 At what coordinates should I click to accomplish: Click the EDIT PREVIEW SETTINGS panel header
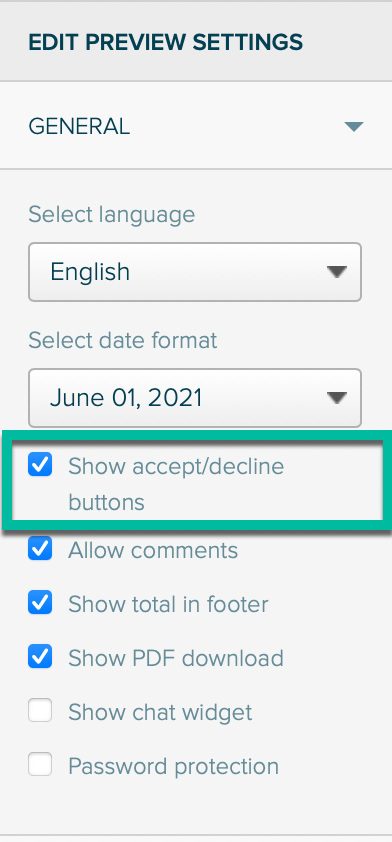(165, 41)
